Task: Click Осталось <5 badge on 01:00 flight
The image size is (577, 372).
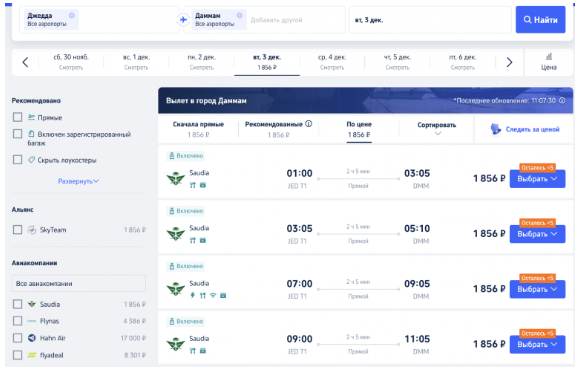Action: point(537,167)
